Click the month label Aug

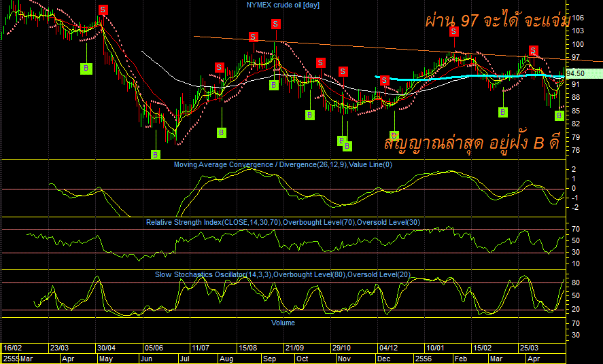click(226, 359)
